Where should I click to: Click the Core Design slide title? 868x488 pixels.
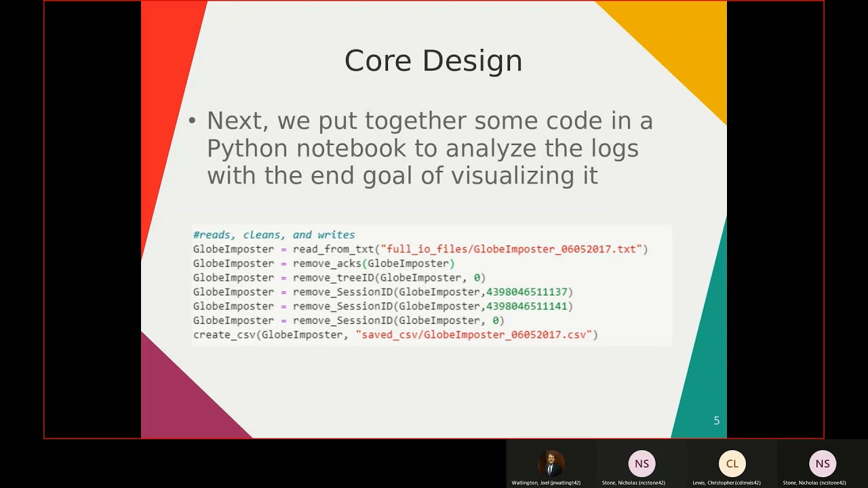pos(433,61)
